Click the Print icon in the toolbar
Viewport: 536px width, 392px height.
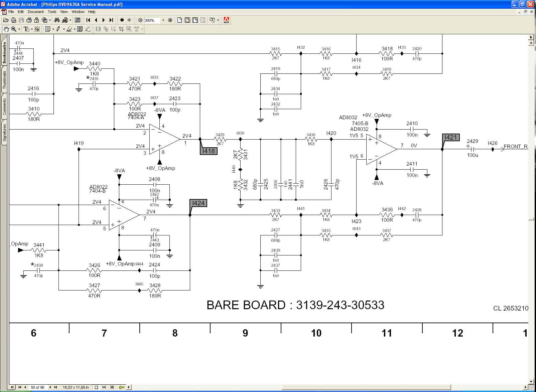(29, 20)
